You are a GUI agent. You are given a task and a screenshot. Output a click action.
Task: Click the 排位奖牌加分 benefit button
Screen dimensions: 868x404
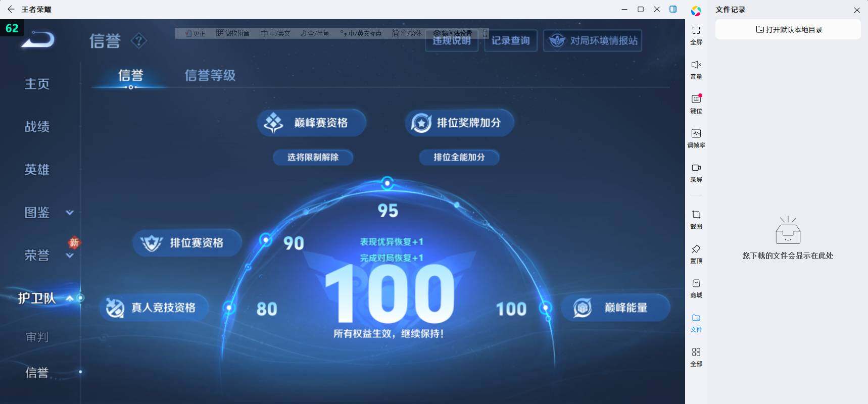pyautogui.click(x=459, y=123)
